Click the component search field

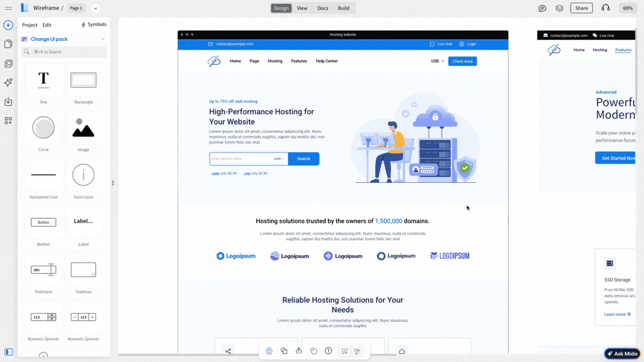(63, 51)
